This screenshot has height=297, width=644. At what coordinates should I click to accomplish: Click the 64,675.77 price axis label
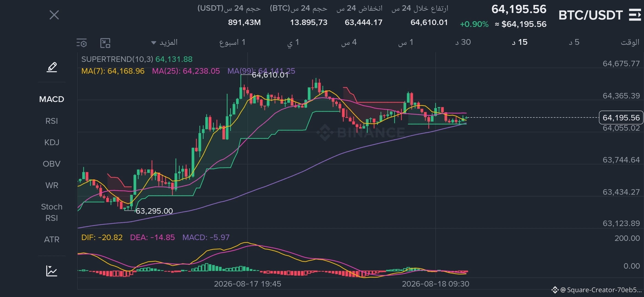point(621,64)
